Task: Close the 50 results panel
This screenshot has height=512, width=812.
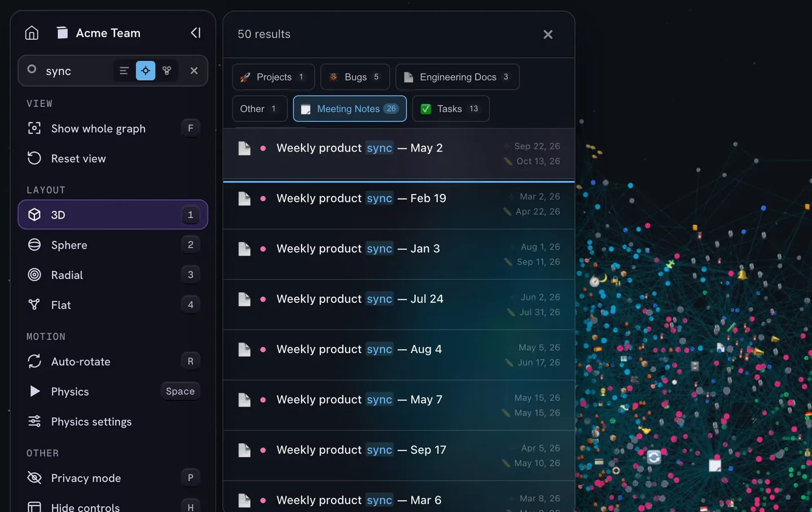Action: (x=548, y=34)
